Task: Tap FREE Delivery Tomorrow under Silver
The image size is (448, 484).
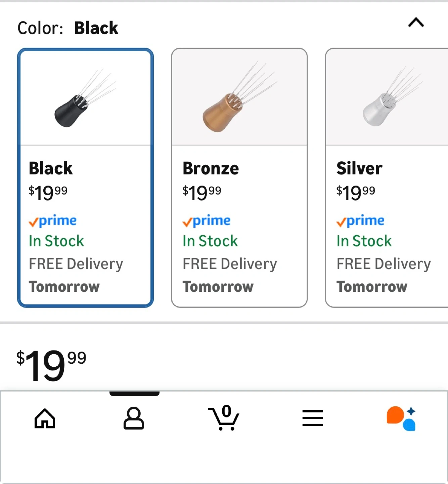Action: 384,275
